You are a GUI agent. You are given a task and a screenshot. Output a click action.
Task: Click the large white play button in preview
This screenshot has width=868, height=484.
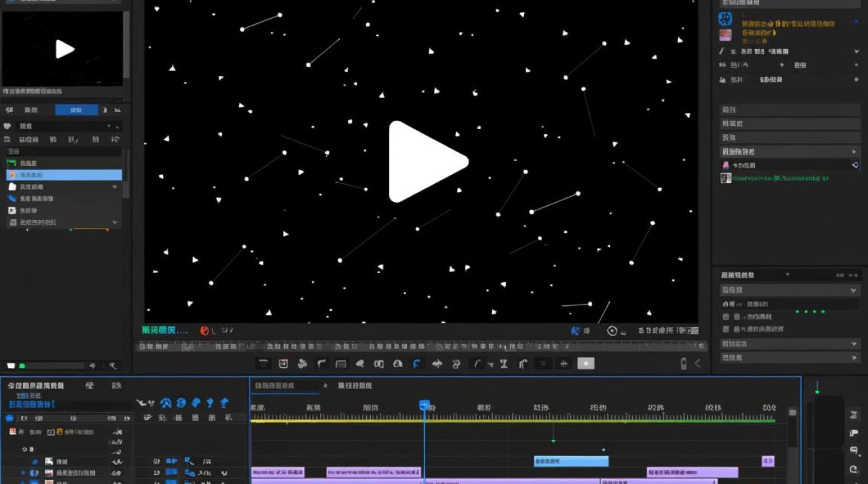pyautogui.click(x=426, y=161)
